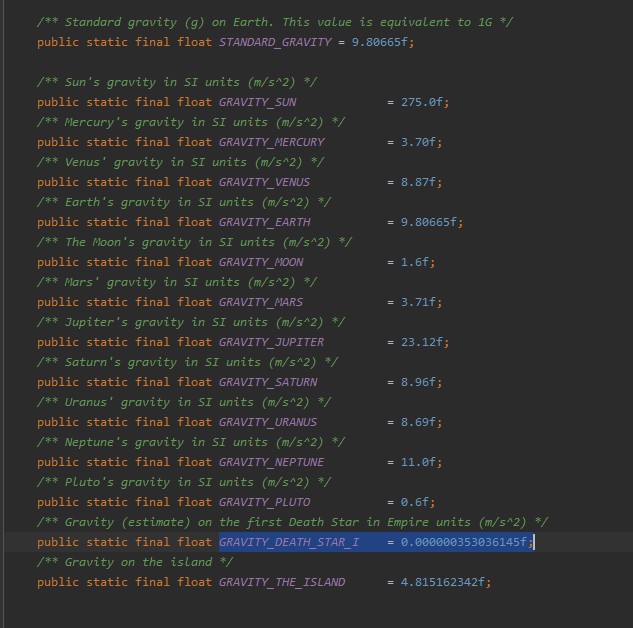Click the 9.80665f value of GRAVITY_EARTH
This screenshot has height=628, width=633.
(429, 222)
